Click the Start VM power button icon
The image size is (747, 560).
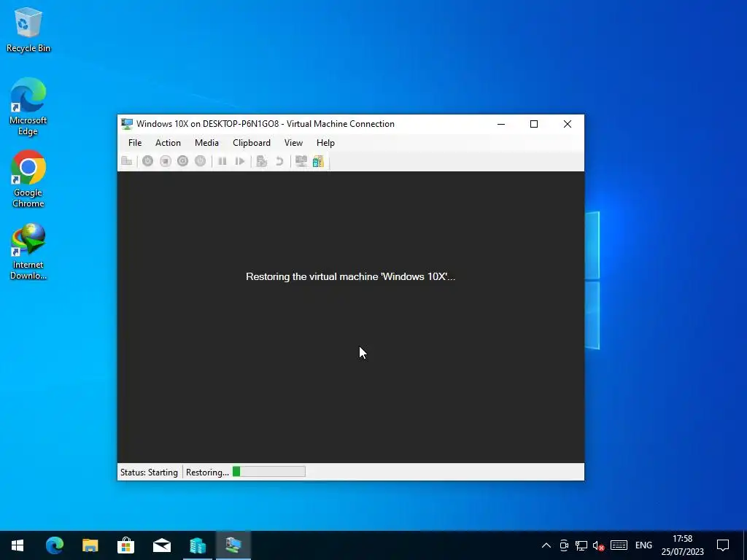pyautogui.click(x=147, y=161)
